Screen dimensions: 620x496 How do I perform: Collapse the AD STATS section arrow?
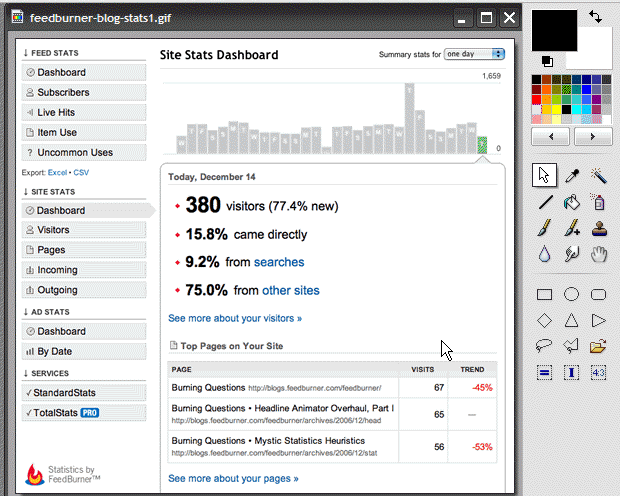coord(26,312)
